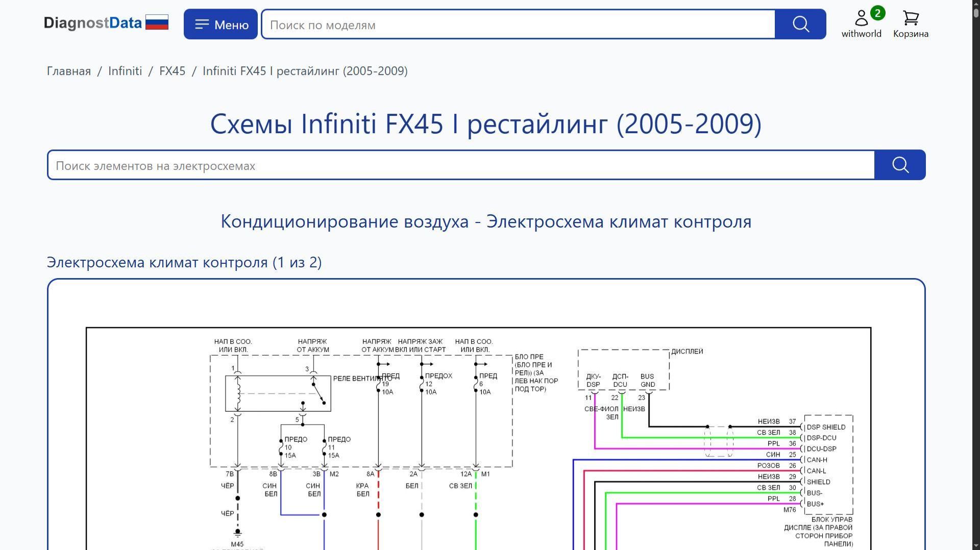Open the Infiniti breadcrumb link
This screenshot has width=980, height=550.
[125, 71]
